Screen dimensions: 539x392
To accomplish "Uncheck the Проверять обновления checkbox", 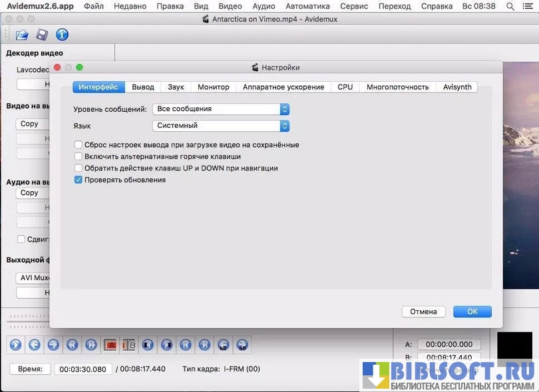I will click(79, 180).
